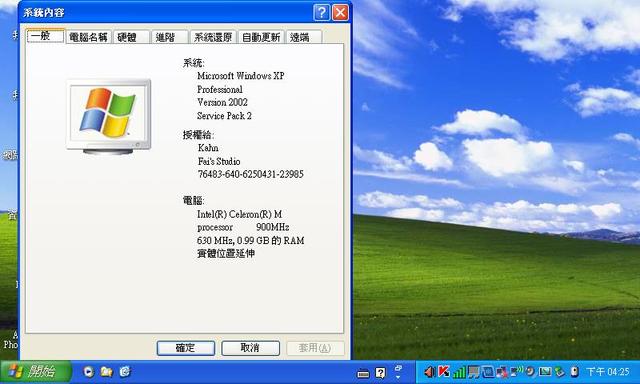This screenshot has height=384, width=640.
Task: Click the 授權給: section label
Action: tap(198, 135)
